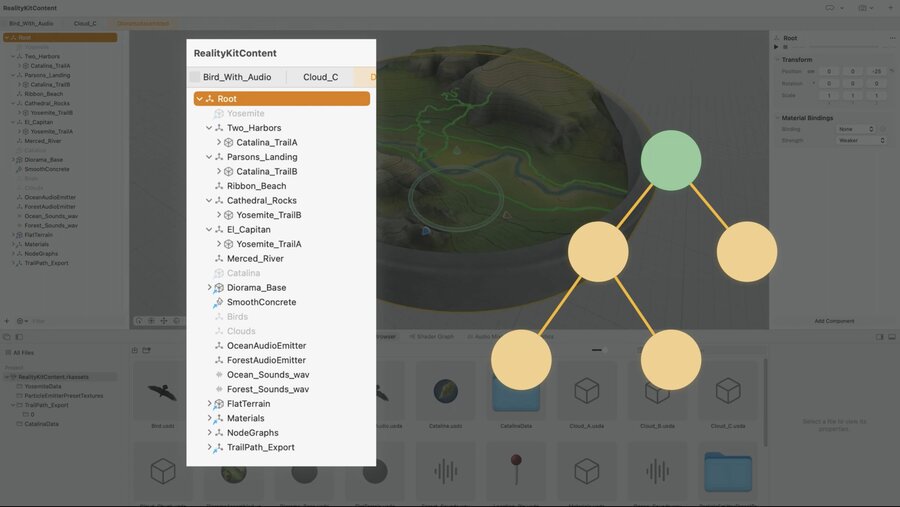Open the Shader Graph tab in bottom panel
The image size is (900, 507).
coord(431,336)
